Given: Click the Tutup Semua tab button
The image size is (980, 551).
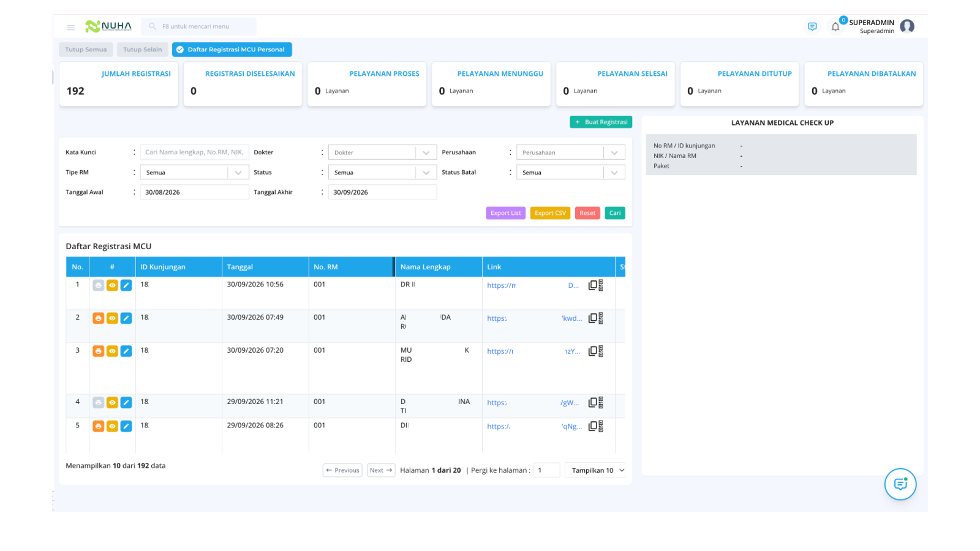Looking at the screenshot, I should 86,50.
